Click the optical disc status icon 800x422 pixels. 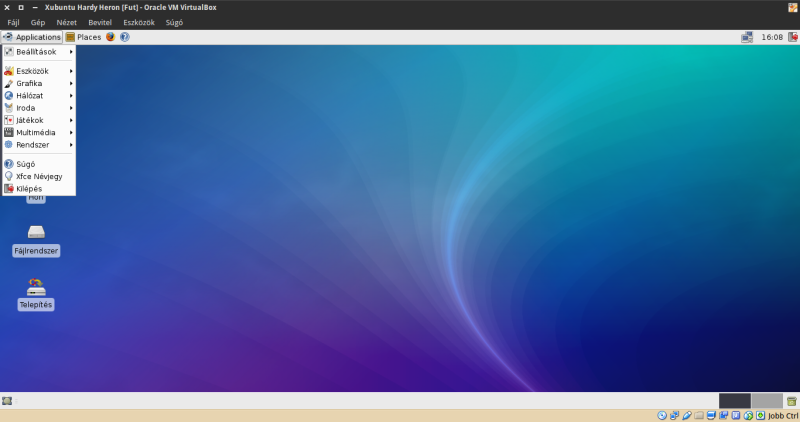tap(662, 415)
